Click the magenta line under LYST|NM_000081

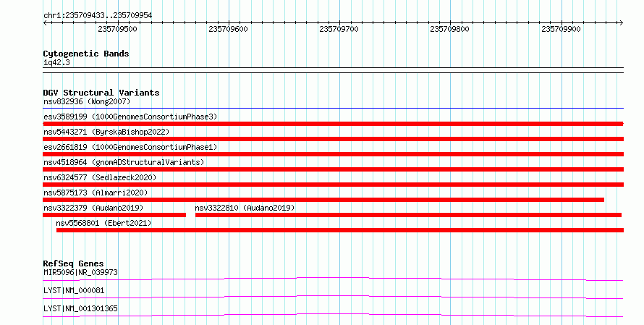coord(333,297)
